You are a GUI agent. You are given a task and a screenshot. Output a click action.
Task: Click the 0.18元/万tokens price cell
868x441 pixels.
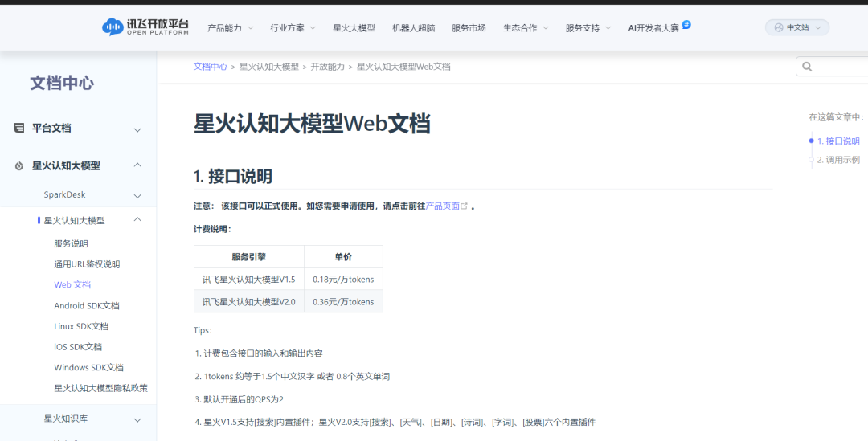[x=343, y=279]
